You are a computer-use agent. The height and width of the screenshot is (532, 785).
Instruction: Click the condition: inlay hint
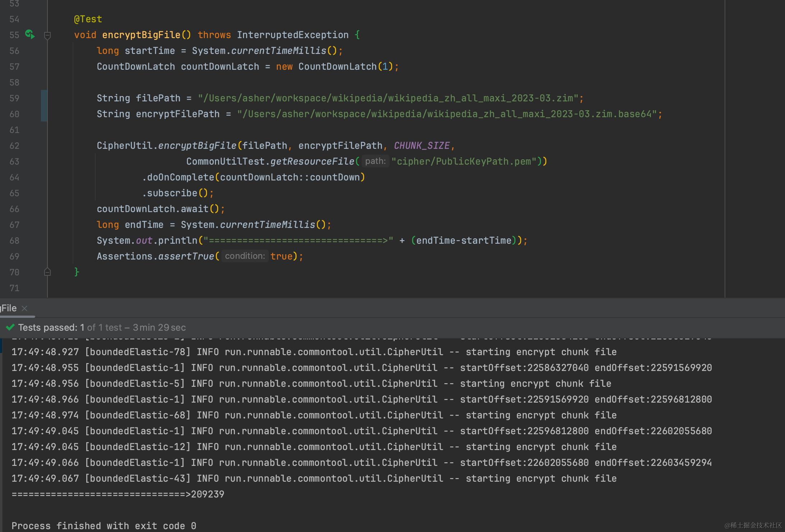click(x=245, y=256)
